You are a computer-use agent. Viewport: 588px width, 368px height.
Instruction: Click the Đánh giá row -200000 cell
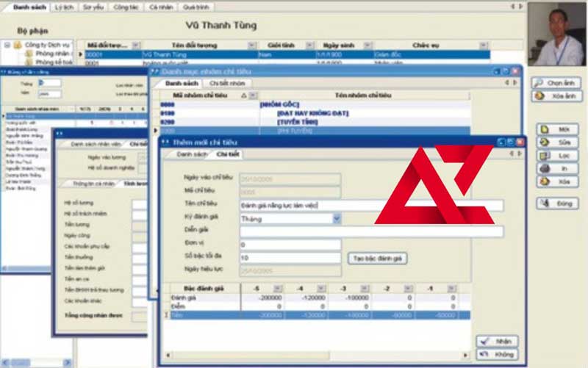click(x=262, y=297)
